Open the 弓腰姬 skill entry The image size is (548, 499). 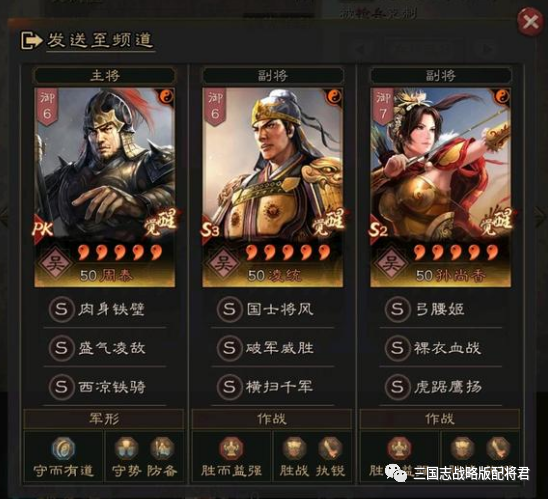pos(440,309)
